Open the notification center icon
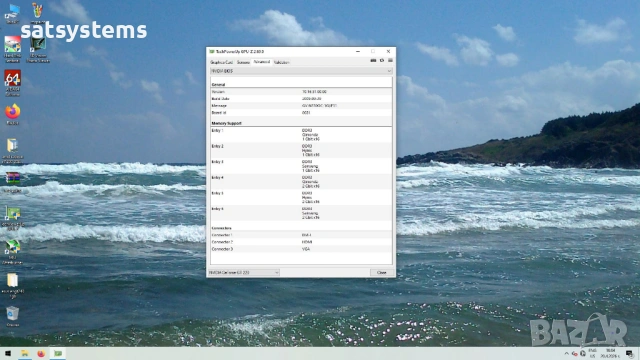 coord(629,353)
